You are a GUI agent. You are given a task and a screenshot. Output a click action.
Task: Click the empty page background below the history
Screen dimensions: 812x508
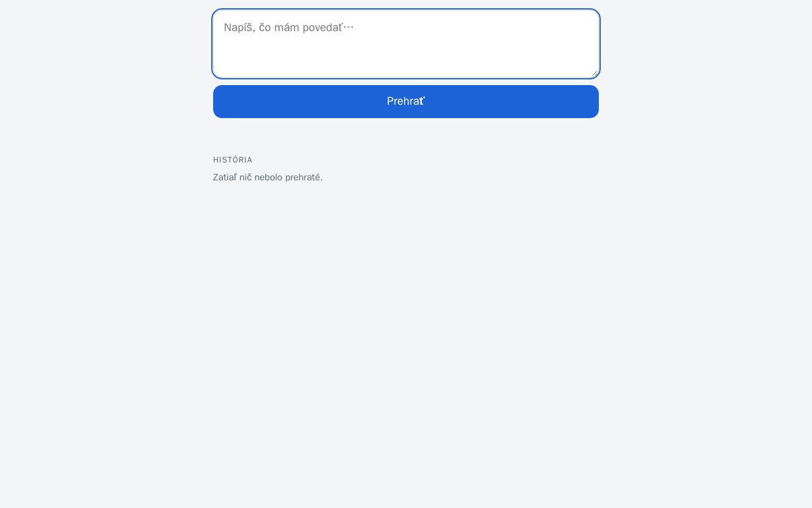point(406,343)
